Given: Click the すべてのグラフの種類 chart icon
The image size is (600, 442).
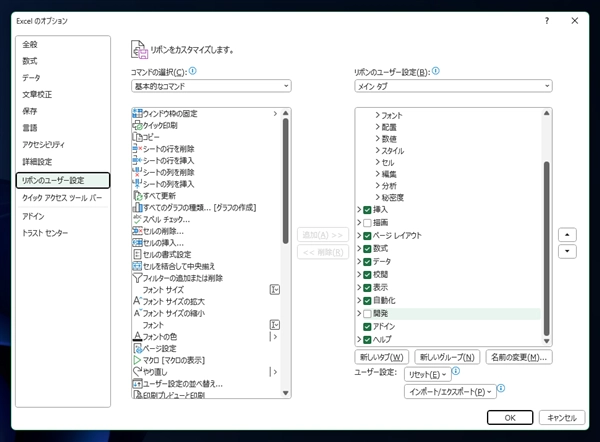Looking at the screenshot, I should pyautogui.click(x=137, y=207).
